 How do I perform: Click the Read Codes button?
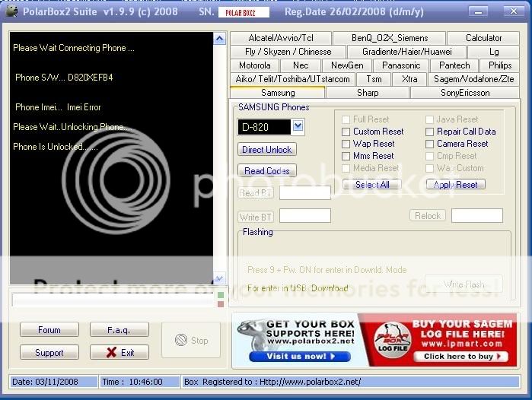pos(266,171)
